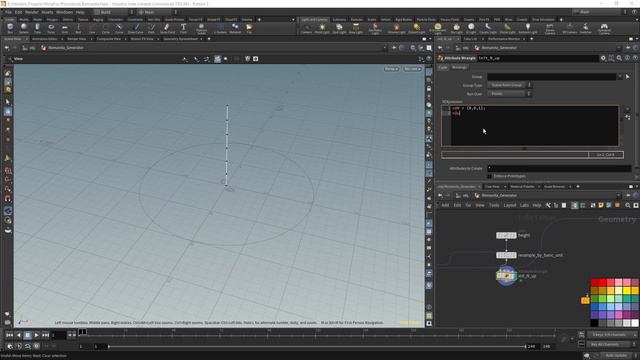This screenshot has height=360, width=640.
Task: Switch to Performance Monitor tab
Action: tap(504, 39)
